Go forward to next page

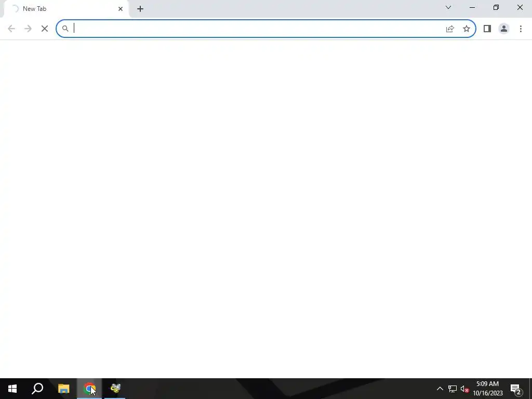(28, 29)
